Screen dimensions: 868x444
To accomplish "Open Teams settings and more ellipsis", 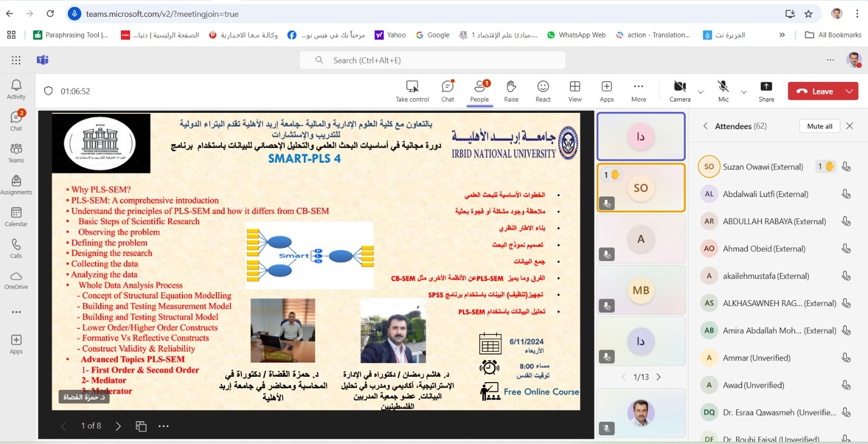I will (x=830, y=60).
